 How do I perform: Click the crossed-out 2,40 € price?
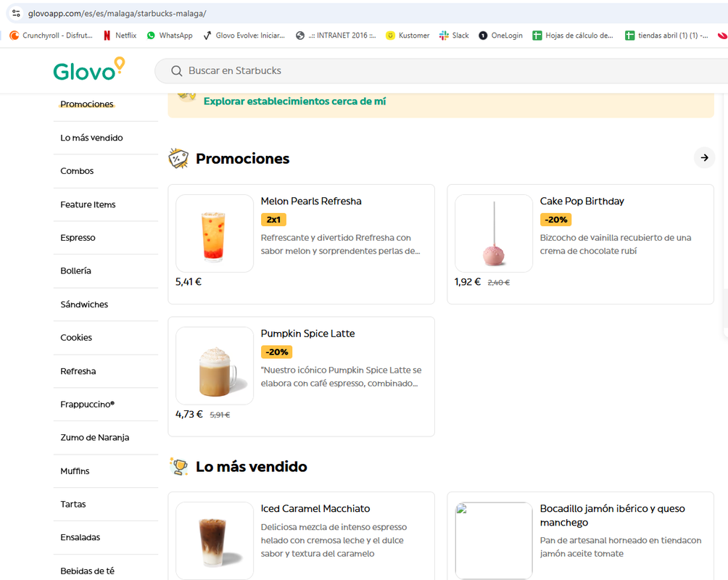point(499,282)
